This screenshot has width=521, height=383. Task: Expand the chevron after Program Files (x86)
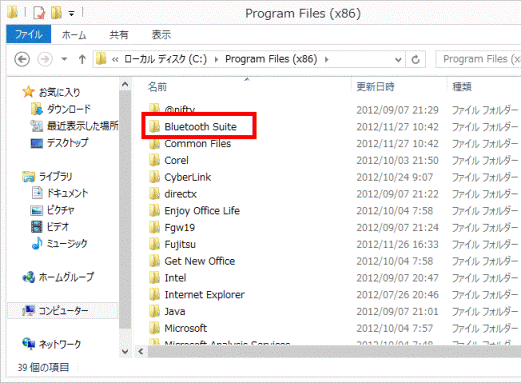327,59
